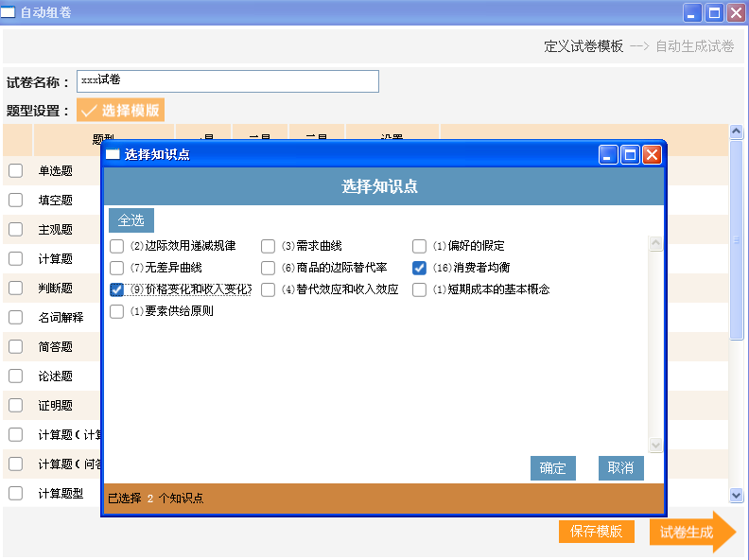Uncheck 价格变化和收入变化 knowledge point
The image size is (749, 560).
click(117, 289)
